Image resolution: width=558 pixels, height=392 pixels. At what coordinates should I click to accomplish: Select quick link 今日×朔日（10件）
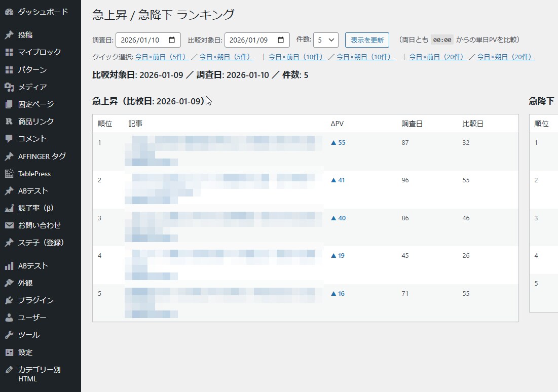click(x=365, y=57)
